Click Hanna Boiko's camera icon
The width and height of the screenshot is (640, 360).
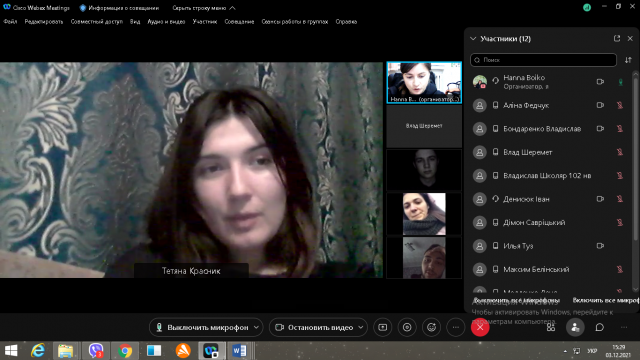[x=600, y=82]
